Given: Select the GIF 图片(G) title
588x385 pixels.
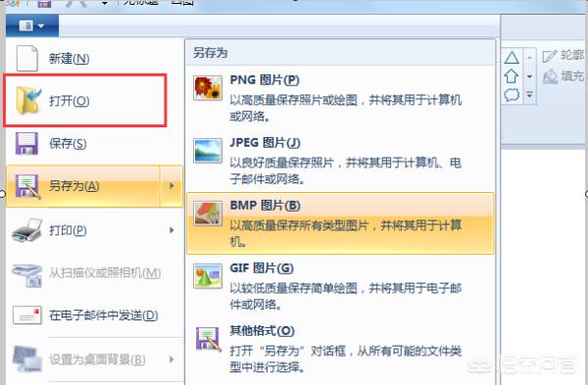Looking at the screenshot, I should click(262, 268).
